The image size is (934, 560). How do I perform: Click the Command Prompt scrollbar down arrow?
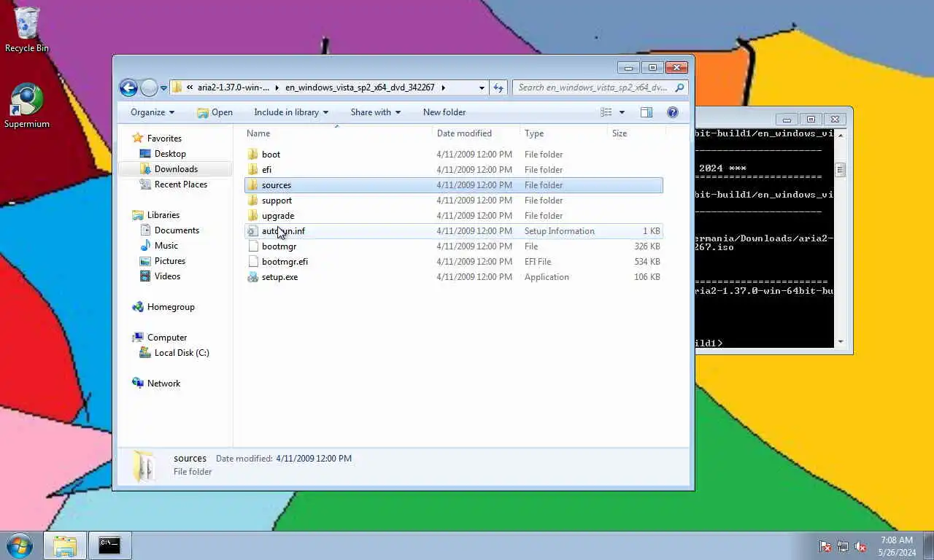click(840, 342)
